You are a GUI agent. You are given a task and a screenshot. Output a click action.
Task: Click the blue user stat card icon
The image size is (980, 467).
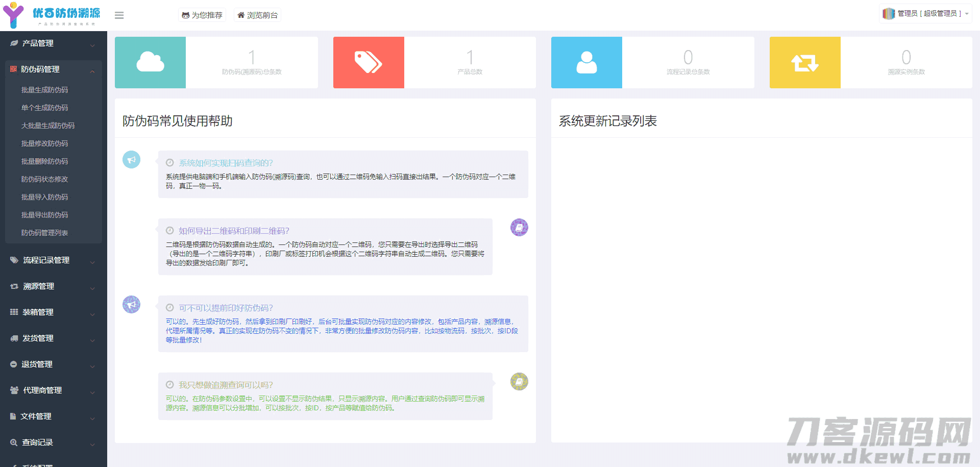coord(586,62)
